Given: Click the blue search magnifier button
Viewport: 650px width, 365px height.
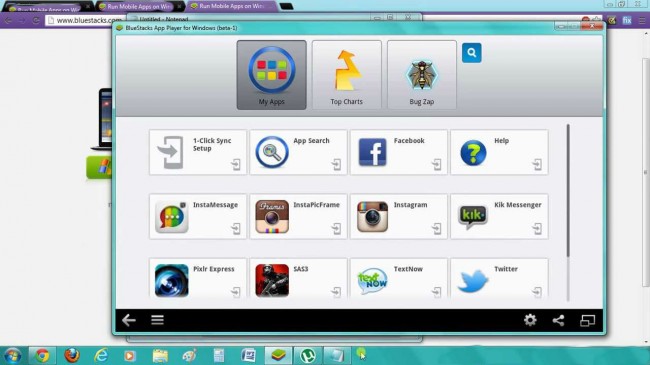Looking at the screenshot, I should (471, 53).
